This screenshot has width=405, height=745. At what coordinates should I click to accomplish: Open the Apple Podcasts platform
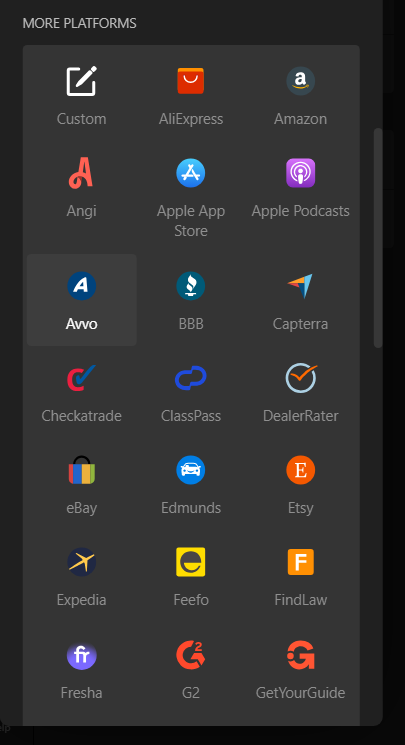pos(300,188)
